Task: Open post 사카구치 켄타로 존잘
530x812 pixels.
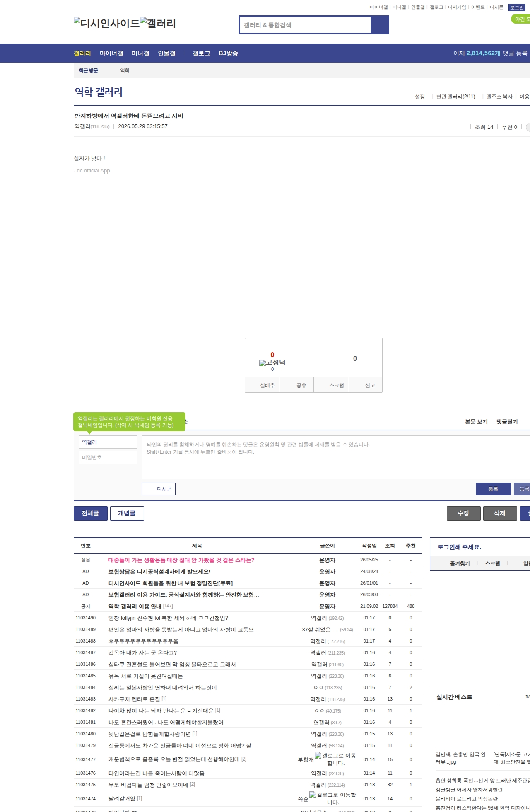Action: click(134, 699)
